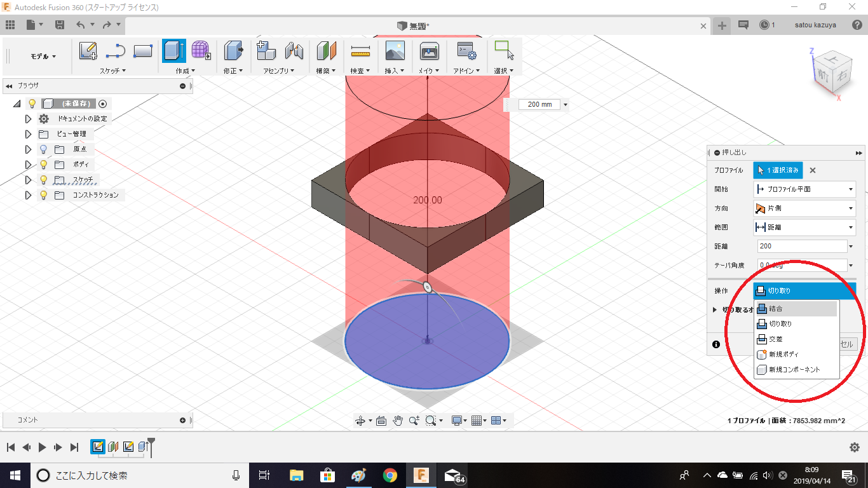Open the Job Status clock icon
The width and height of the screenshot is (868, 488).
tap(764, 25)
